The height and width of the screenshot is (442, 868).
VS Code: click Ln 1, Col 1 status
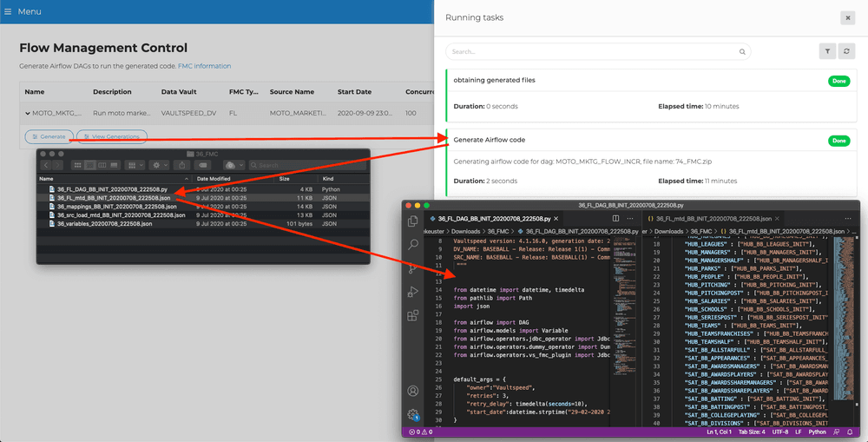point(720,432)
